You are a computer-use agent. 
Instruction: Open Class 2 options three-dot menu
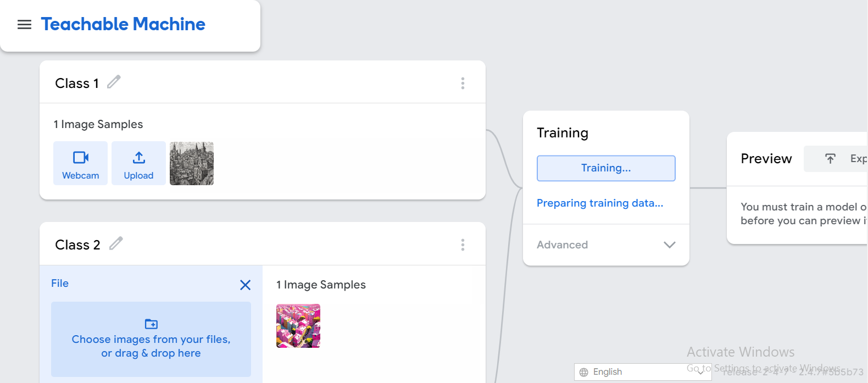(x=463, y=245)
